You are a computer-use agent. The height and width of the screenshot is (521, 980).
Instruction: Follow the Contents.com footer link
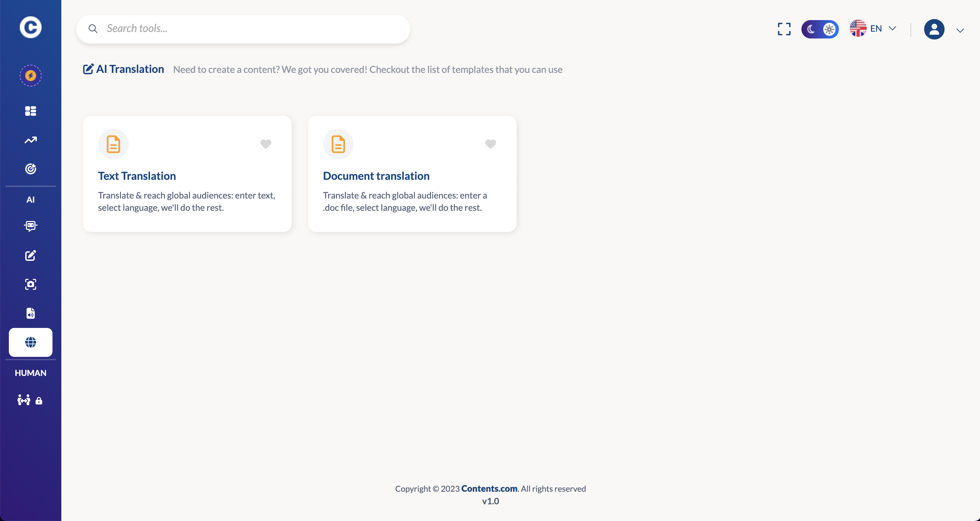[x=489, y=489]
